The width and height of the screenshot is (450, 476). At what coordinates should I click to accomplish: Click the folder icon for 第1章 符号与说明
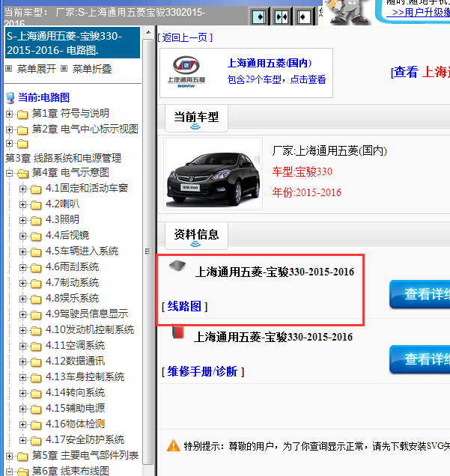coord(22,115)
